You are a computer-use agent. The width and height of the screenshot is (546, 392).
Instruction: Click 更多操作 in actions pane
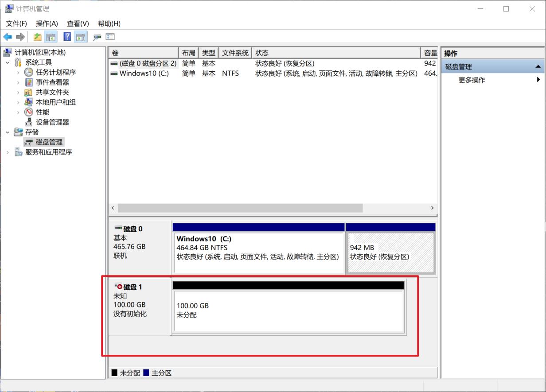472,80
